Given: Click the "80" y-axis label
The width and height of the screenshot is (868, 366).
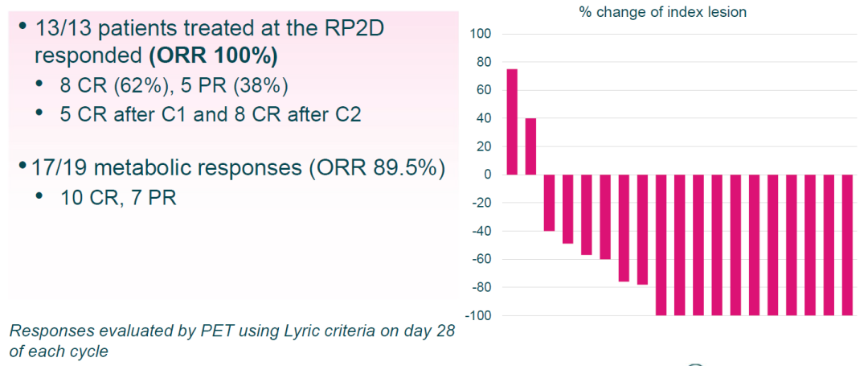Looking at the screenshot, I should [484, 63].
